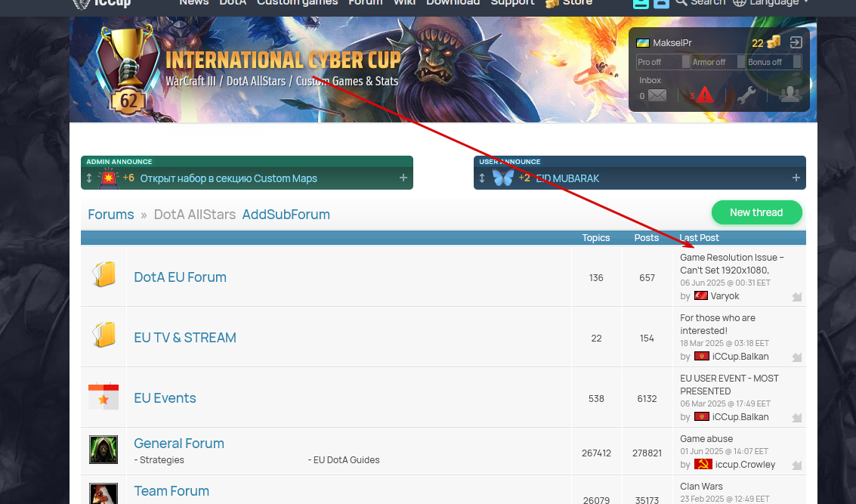
Task: Click the siren icon in Admin Announce
Action: click(109, 178)
